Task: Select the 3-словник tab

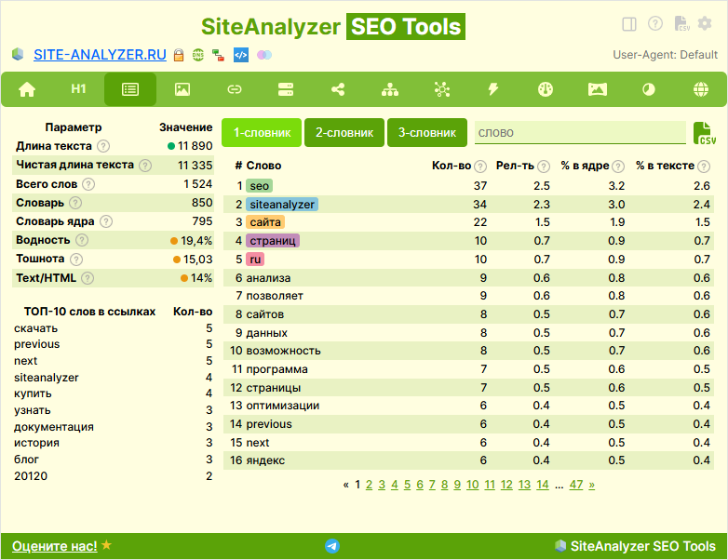Action: click(426, 133)
